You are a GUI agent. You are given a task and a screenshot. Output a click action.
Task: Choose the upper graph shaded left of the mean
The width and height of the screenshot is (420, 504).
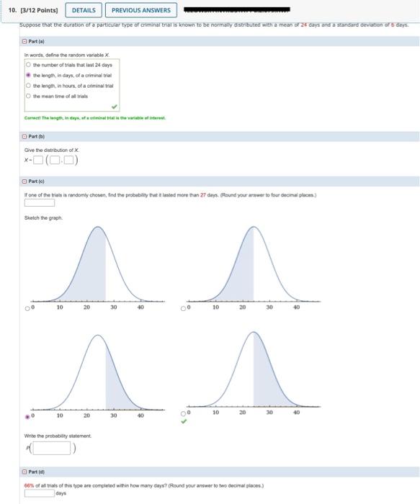pos(183,309)
